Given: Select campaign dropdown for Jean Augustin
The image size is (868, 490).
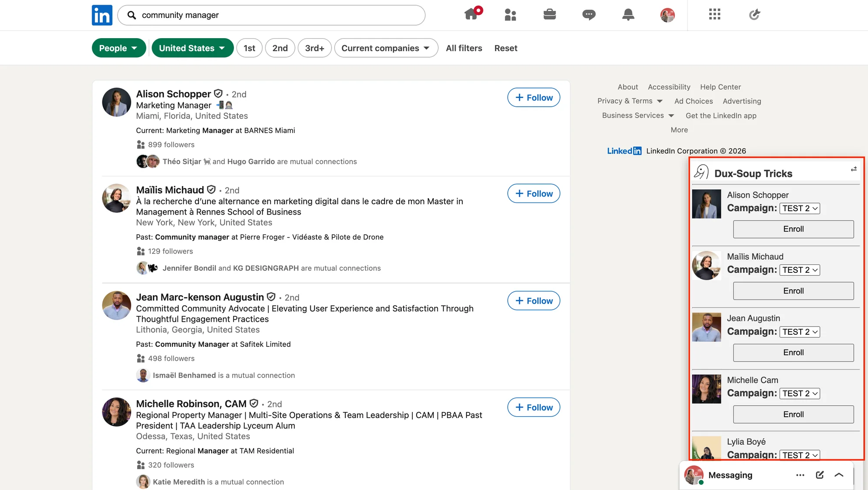Looking at the screenshot, I should [x=800, y=332].
